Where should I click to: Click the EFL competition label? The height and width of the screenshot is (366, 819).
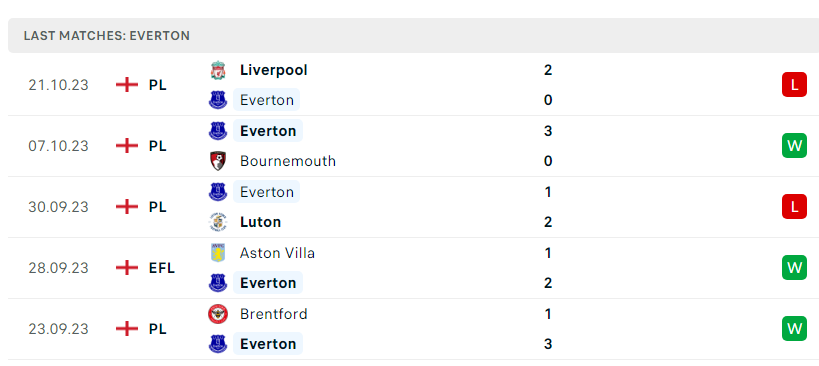pyautogui.click(x=161, y=268)
